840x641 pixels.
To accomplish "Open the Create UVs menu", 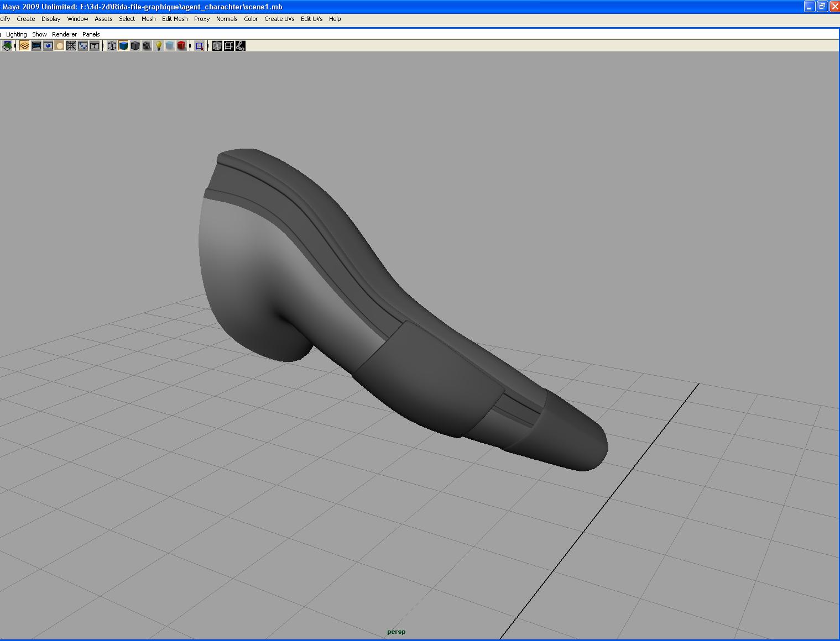I will 279,19.
